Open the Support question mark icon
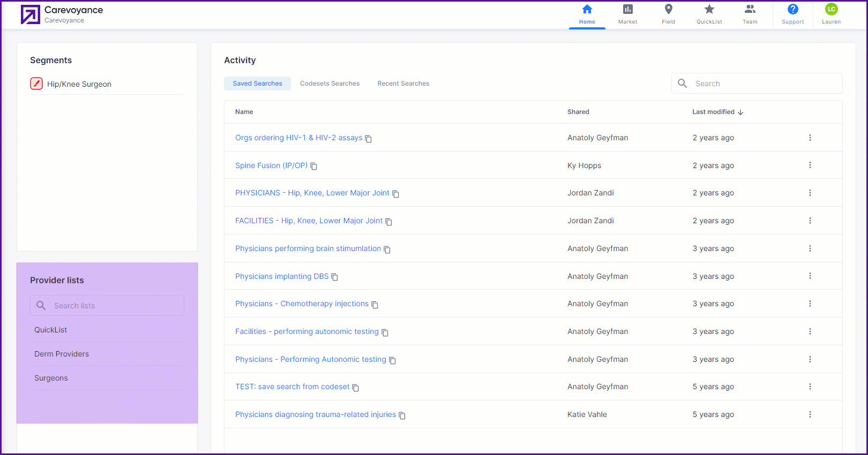 [793, 9]
